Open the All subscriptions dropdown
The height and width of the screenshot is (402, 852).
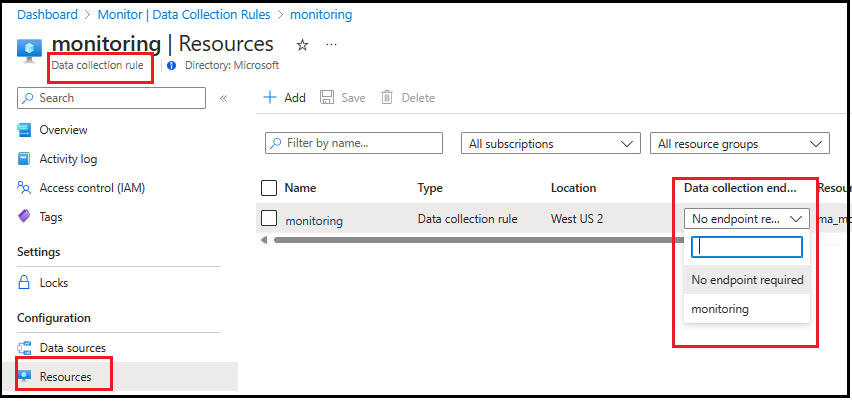pos(551,144)
